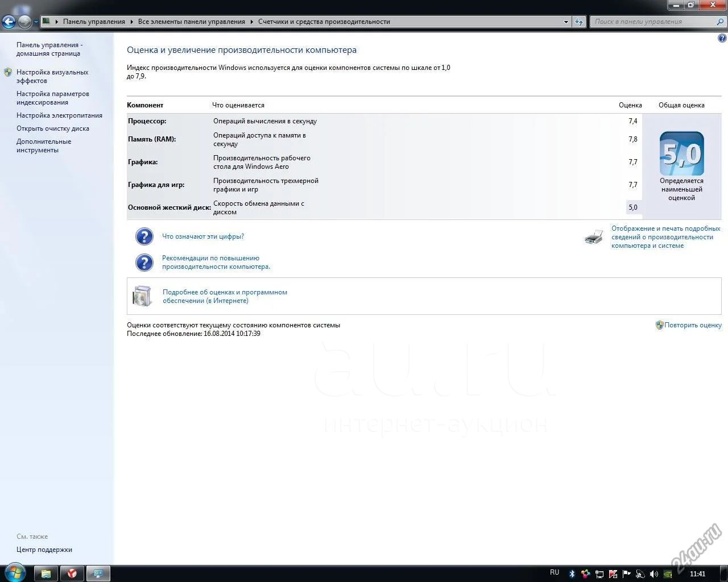Click highlighted hard disk score 5,0
The image size is (728, 582).
click(x=633, y=207)
